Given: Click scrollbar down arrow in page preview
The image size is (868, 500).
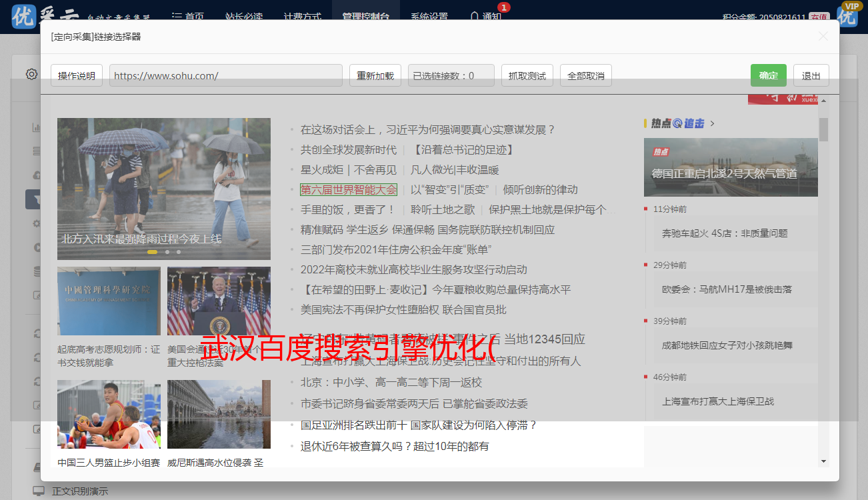Looking at the screenshot, I should (x=823, y=461).
